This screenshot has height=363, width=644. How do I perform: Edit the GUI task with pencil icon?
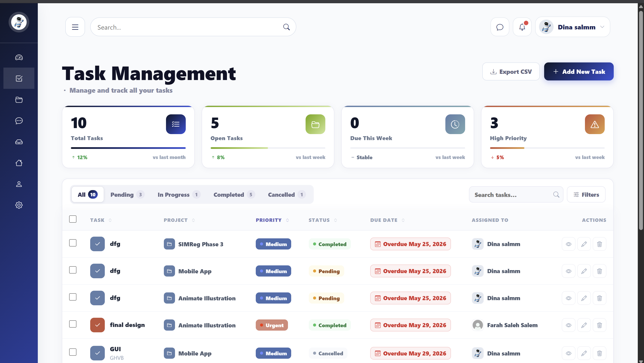coord(584,353)
